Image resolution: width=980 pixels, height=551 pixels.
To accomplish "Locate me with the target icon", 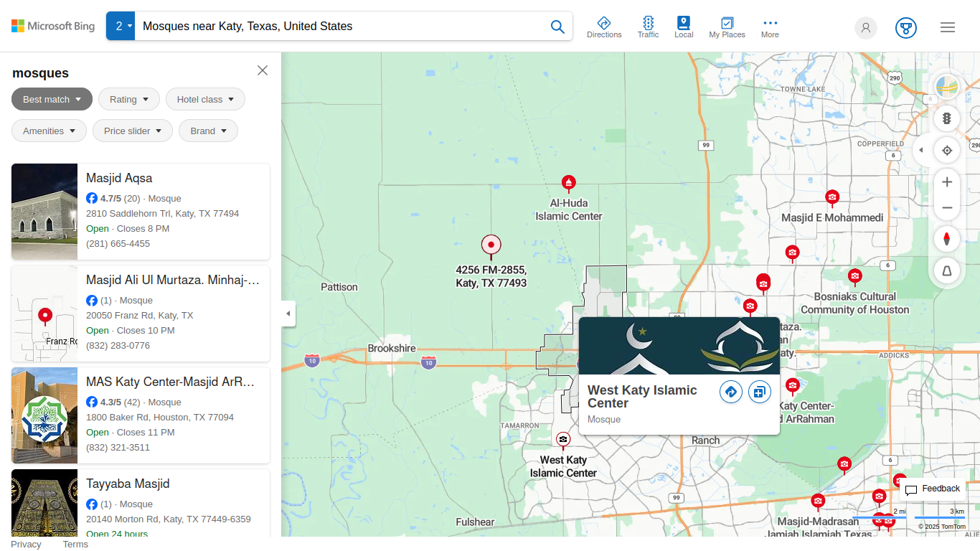I will (x=947, y=151).
